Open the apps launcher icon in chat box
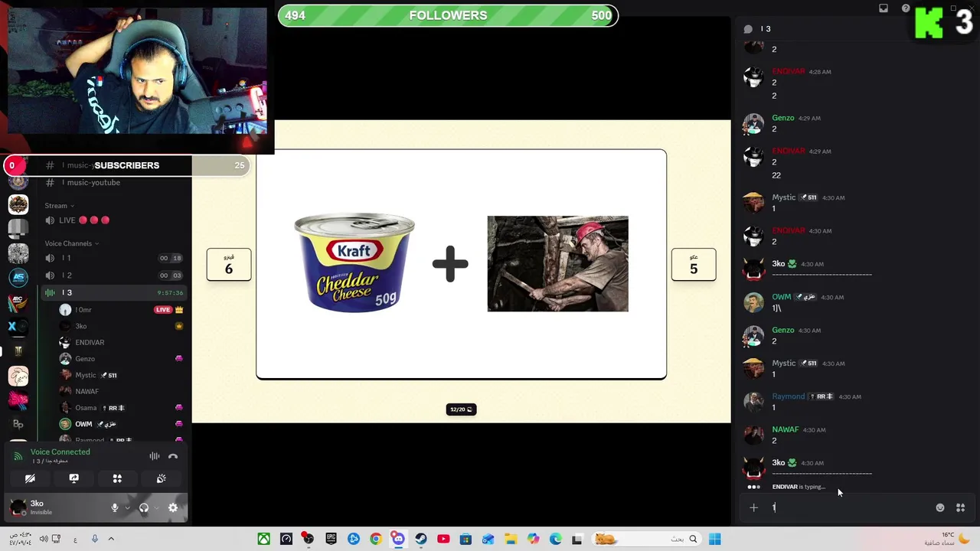980x551 pixels. click(x=960, y=507)
